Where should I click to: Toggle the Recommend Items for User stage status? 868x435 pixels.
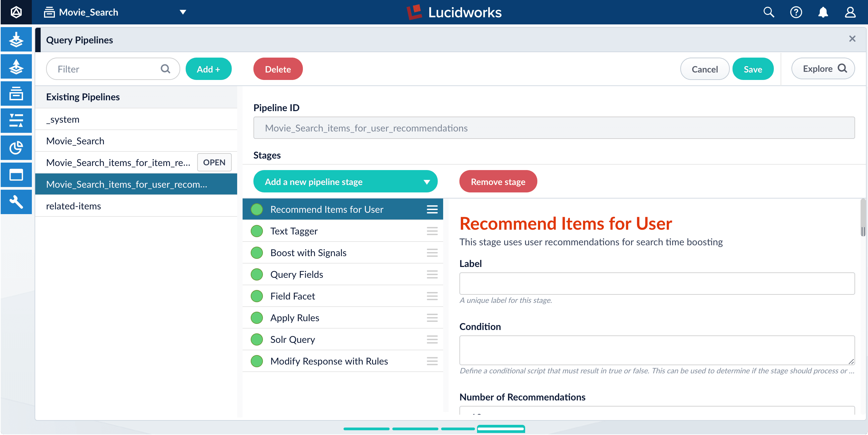(x=257, y=209)
